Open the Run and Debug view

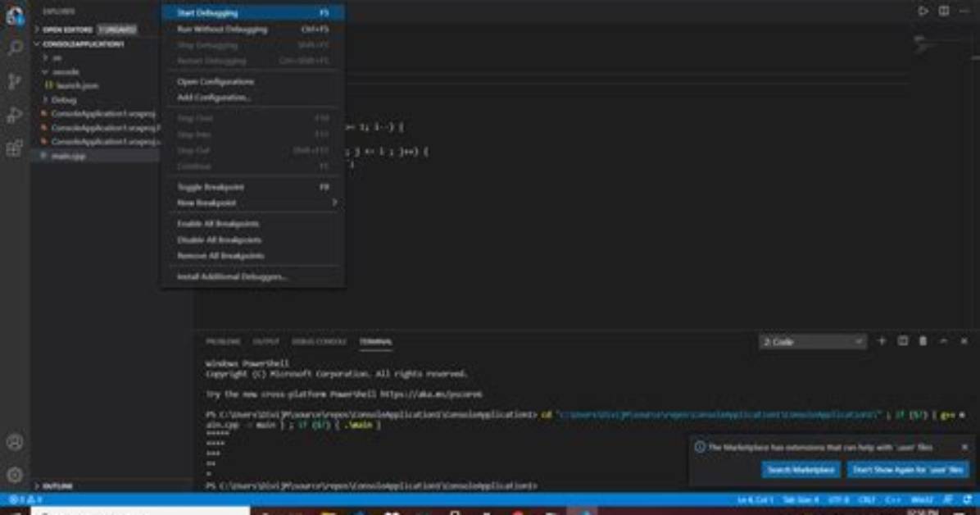click(x=15, y=115)
